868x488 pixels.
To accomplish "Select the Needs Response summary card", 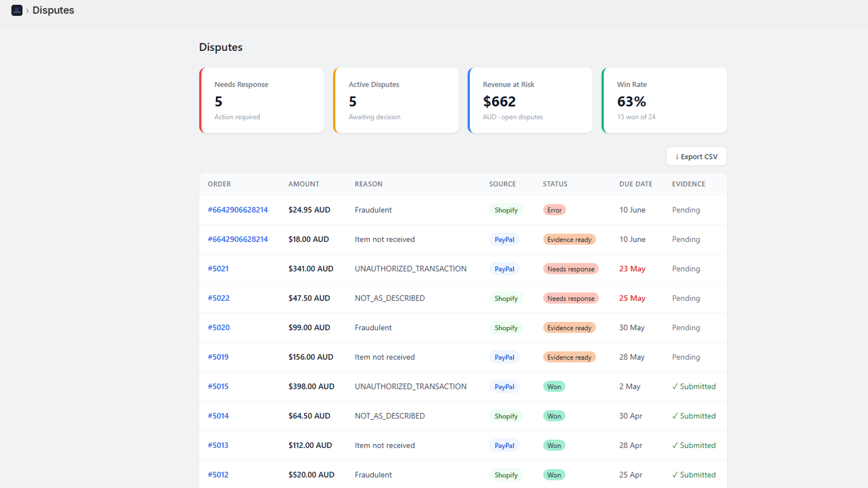I will [262, 100].
